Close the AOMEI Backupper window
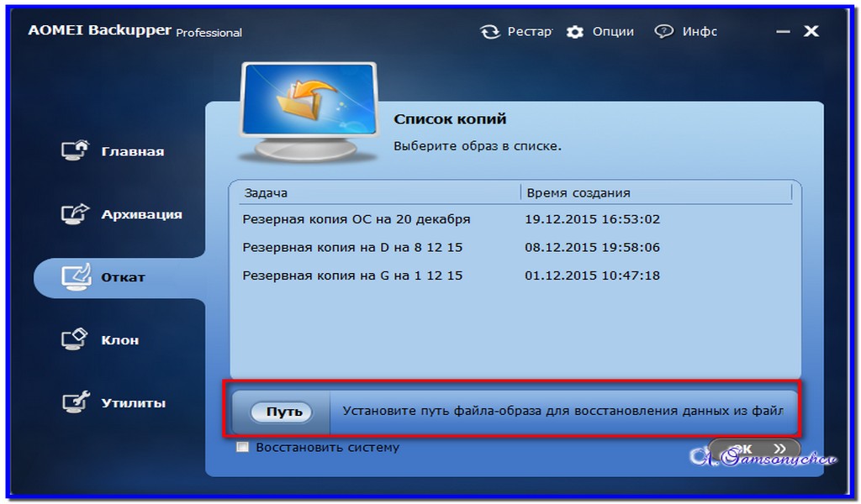 811,31
